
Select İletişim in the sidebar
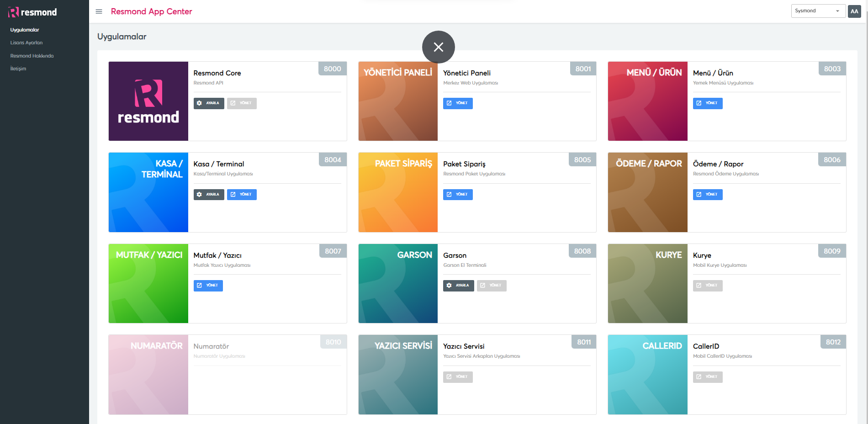pyautogui.click(x=18, y=69)
